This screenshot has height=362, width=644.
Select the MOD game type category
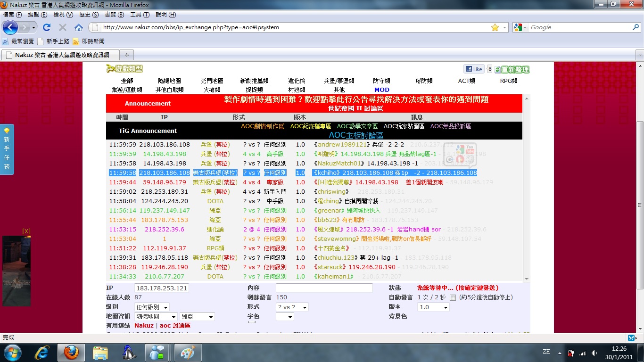[381, 90]
